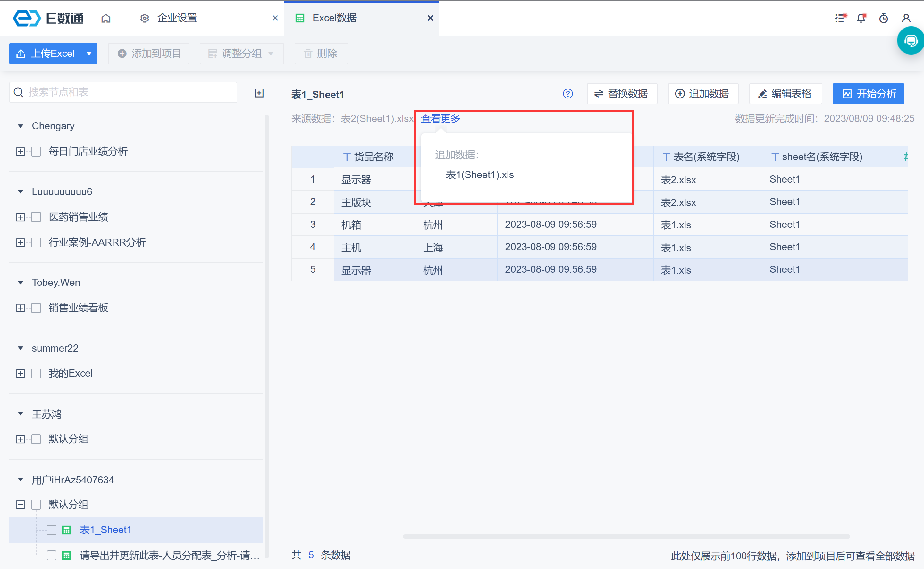
Task: Select the Excel数据 tab
Action: click(334, 18)
